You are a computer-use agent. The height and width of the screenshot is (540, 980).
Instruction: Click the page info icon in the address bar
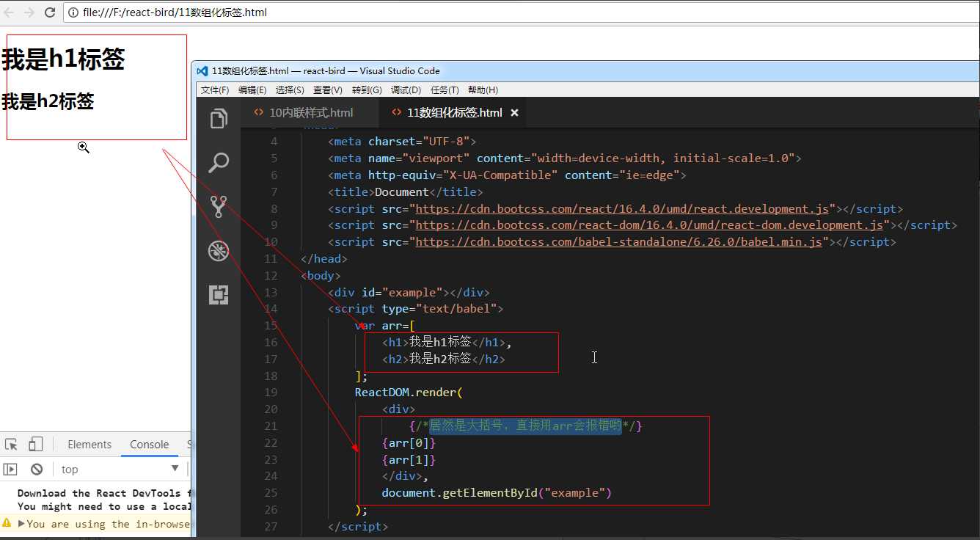pos(73,12)
